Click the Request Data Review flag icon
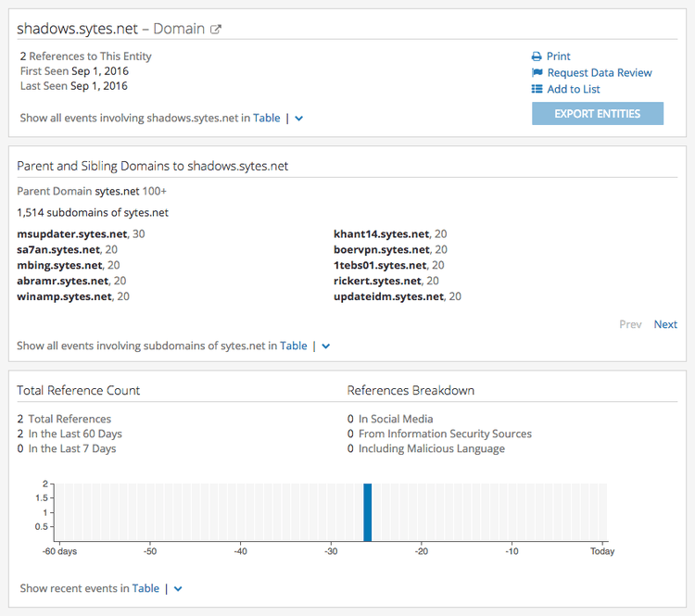Image resolution: width=695 pixels, height=616 pixels. click(x=537, y=73)
